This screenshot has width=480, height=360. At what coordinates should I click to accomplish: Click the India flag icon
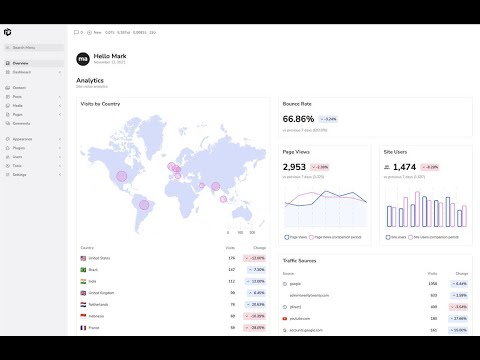point(83,281)
